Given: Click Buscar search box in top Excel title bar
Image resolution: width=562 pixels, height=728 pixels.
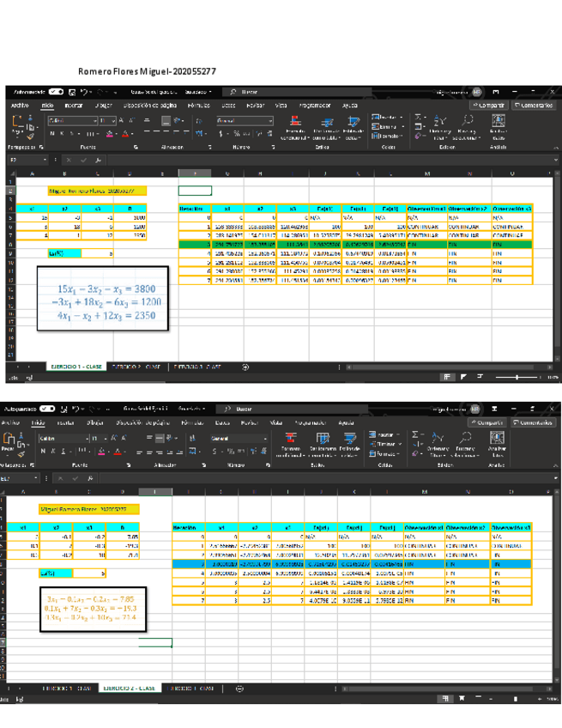Looking at the screenshot, I should click(283, 92).
